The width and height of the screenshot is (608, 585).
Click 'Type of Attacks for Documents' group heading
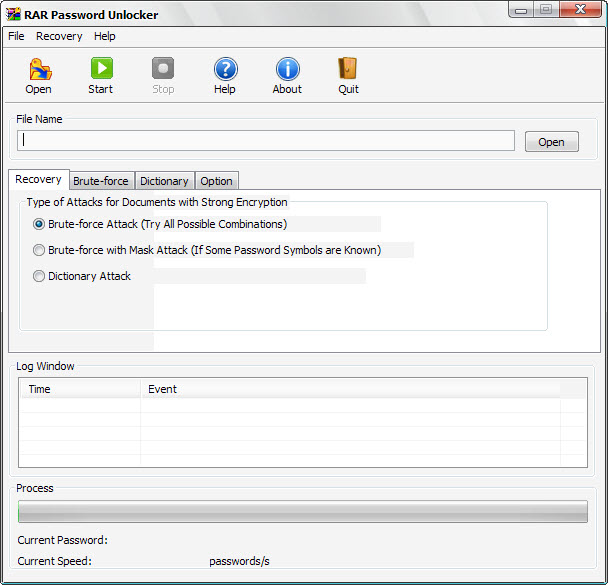157,202
